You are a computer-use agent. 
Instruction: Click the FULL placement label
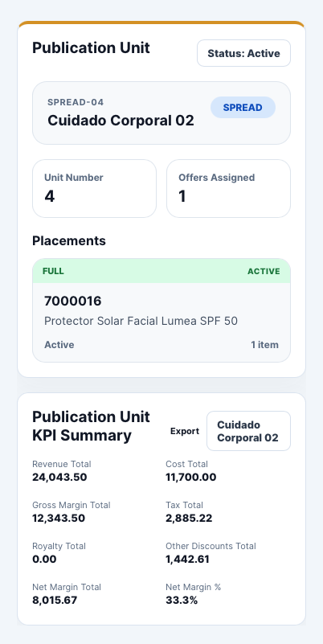[53, 271]
